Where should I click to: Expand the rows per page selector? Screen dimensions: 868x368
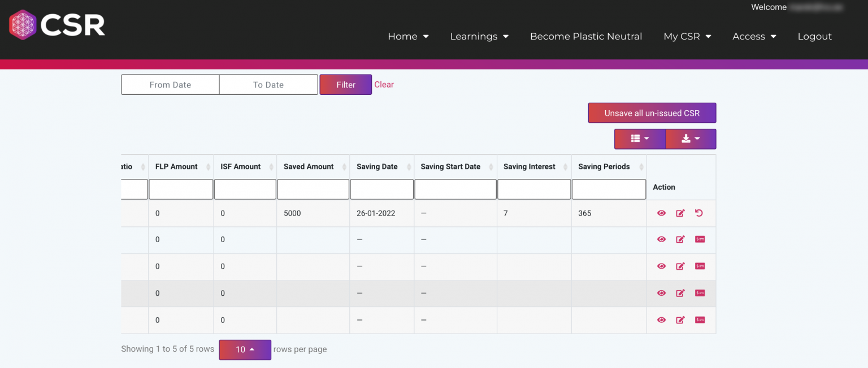(x=245, y=349)
